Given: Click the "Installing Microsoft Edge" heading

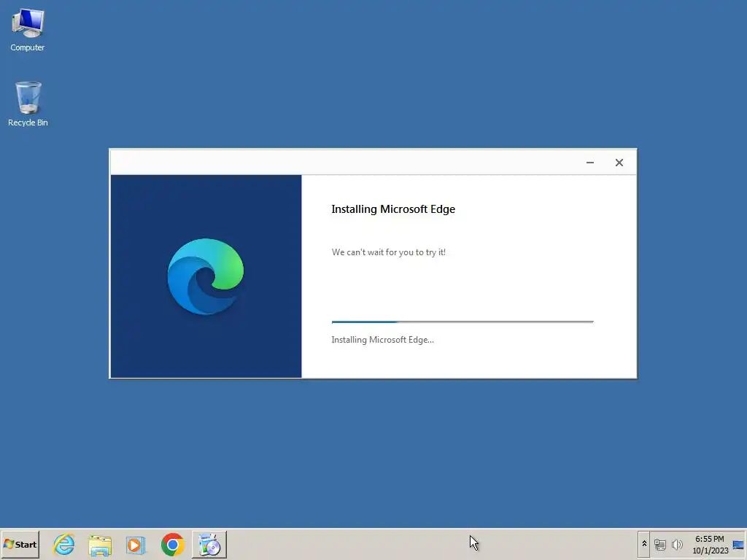Looking at the screenshot, I should tap(393, 209).
